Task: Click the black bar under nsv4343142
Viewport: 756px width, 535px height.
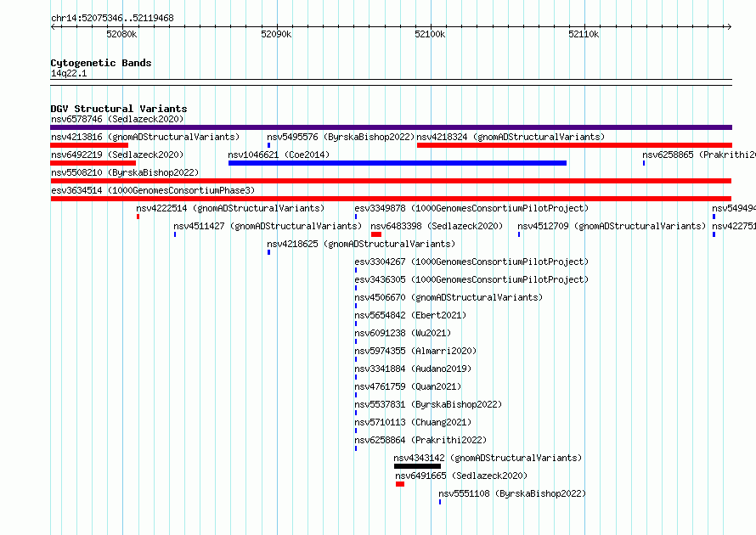Action: [x=418, y=466]
